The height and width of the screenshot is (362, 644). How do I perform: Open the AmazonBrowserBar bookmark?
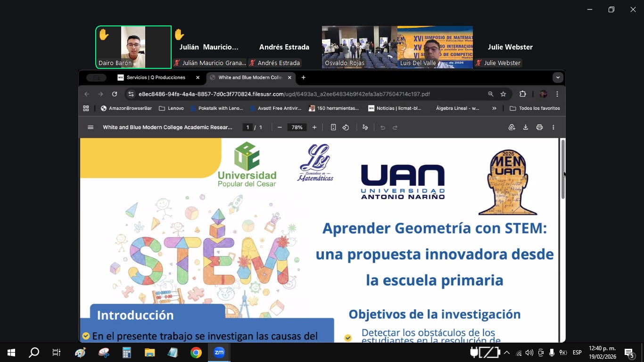click(126, 108)
